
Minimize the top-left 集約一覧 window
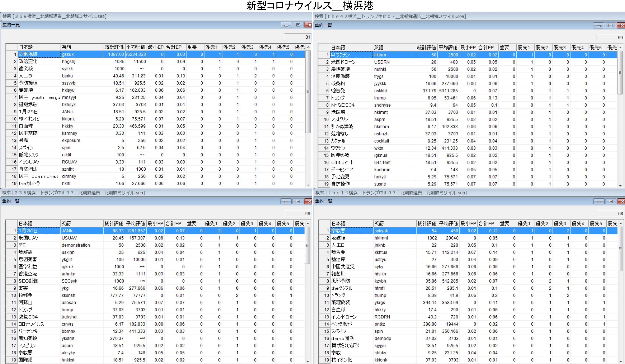(x=286, y=25)
